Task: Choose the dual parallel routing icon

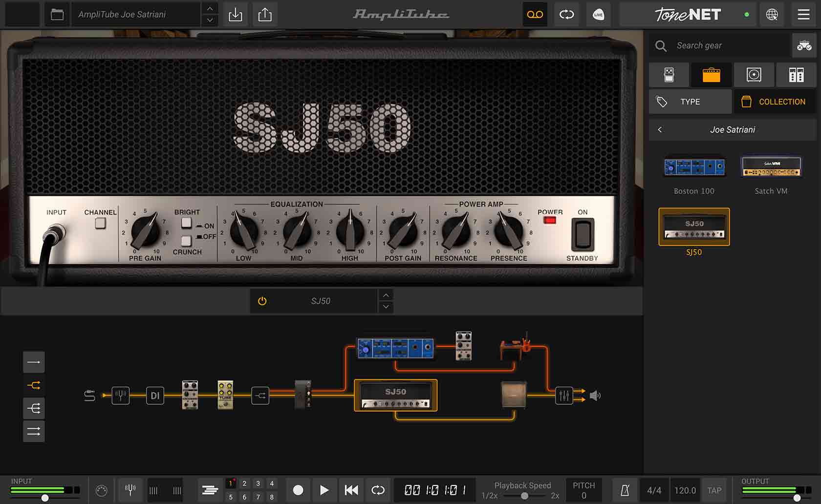Action: 34,431
